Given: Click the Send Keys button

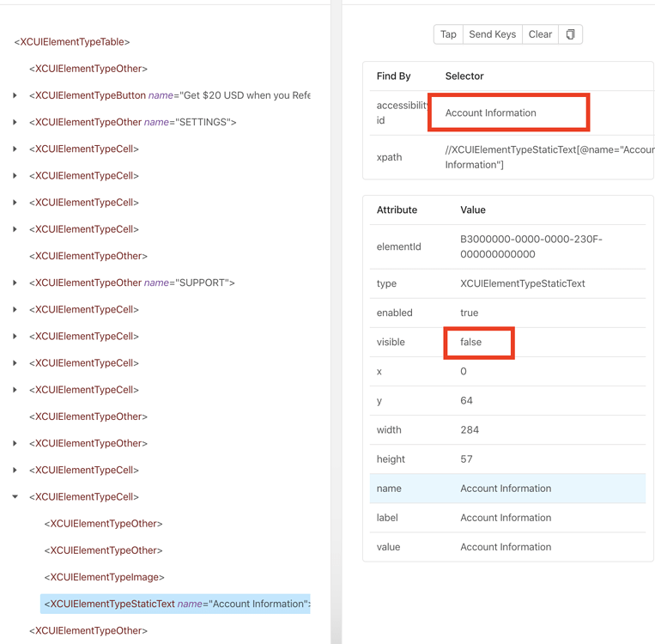Looking at the screenshot, I should pyautogui.click(x=492, y=34).
